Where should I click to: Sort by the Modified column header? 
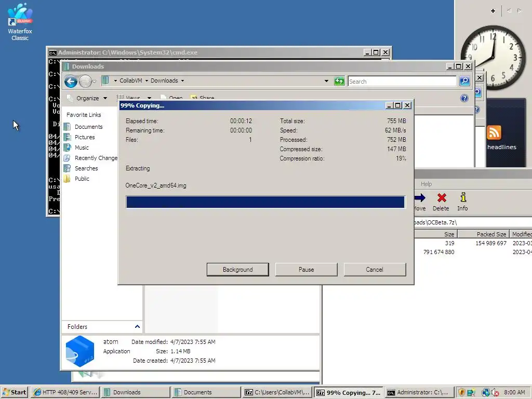tap(521, 234)
